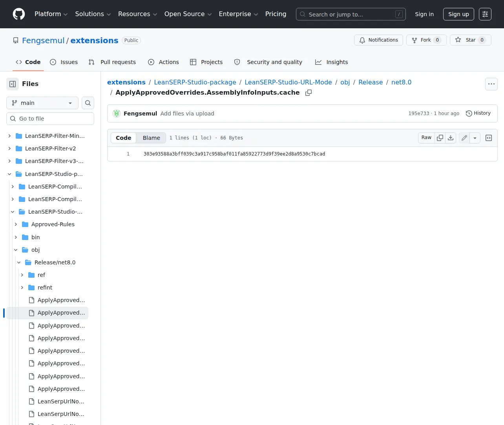Viewport: 504px width, 425px height.
Task: Open Solutions menu in header
Action: pos(93,14)
